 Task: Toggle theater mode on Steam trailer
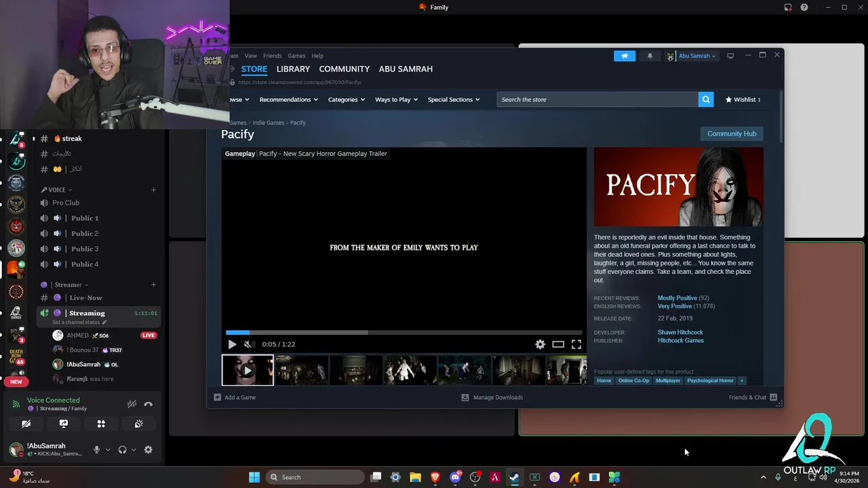coord(558,344)
